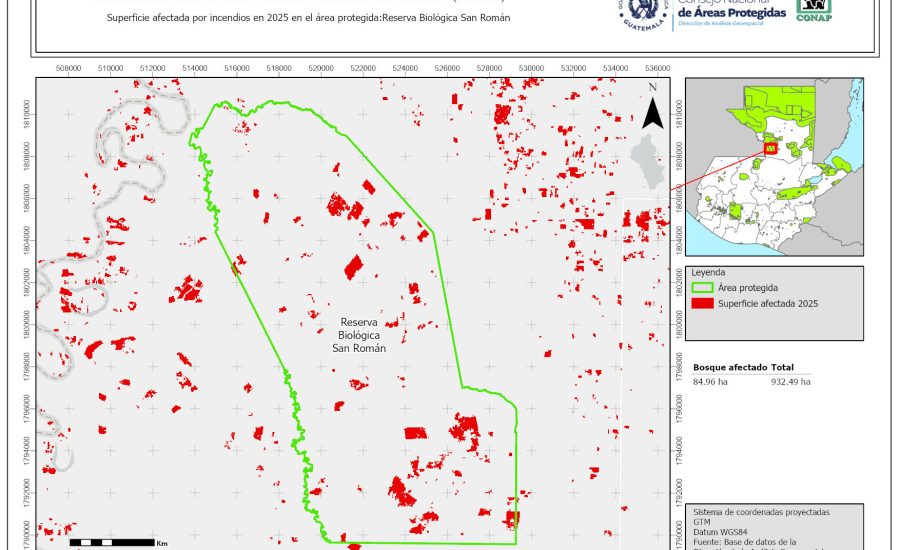Click the scale bar in kilometers
Screen dimensions: 900x550
click(118, 542)
